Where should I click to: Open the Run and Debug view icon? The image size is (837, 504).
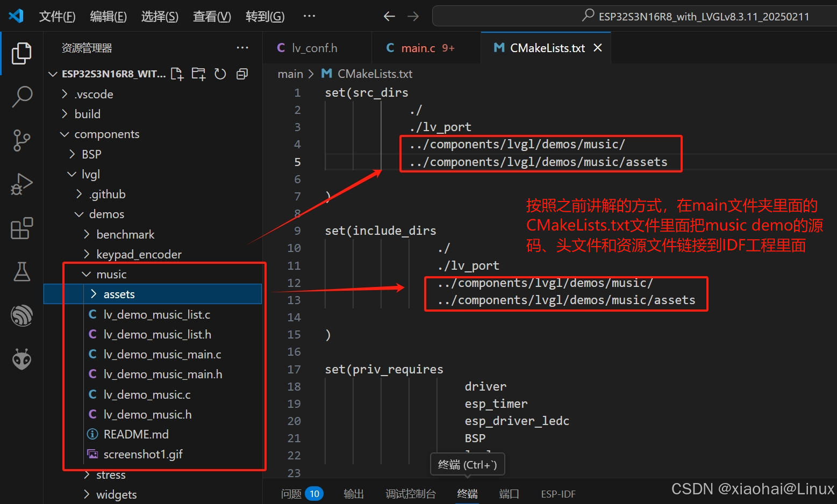(x=22, y=184)
